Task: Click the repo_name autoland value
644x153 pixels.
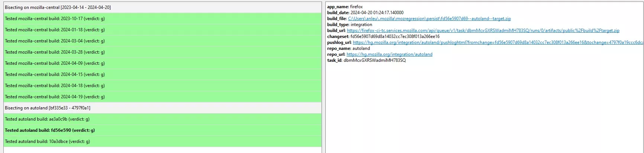Action: tap(361, 48)
